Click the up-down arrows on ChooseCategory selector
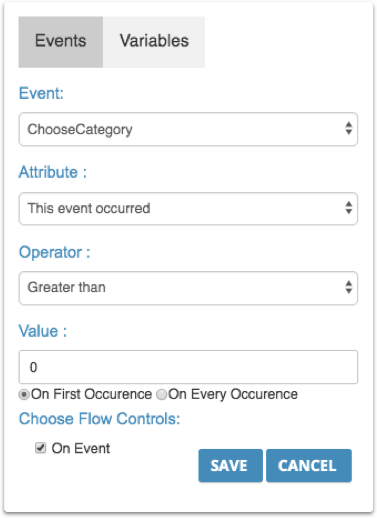377x518 pixels. pos(349,128)
